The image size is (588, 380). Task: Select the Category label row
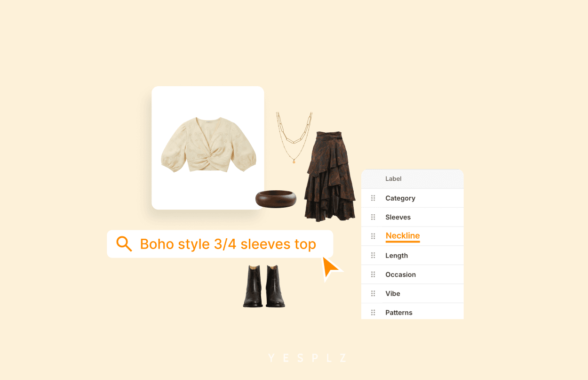point(413,198)
